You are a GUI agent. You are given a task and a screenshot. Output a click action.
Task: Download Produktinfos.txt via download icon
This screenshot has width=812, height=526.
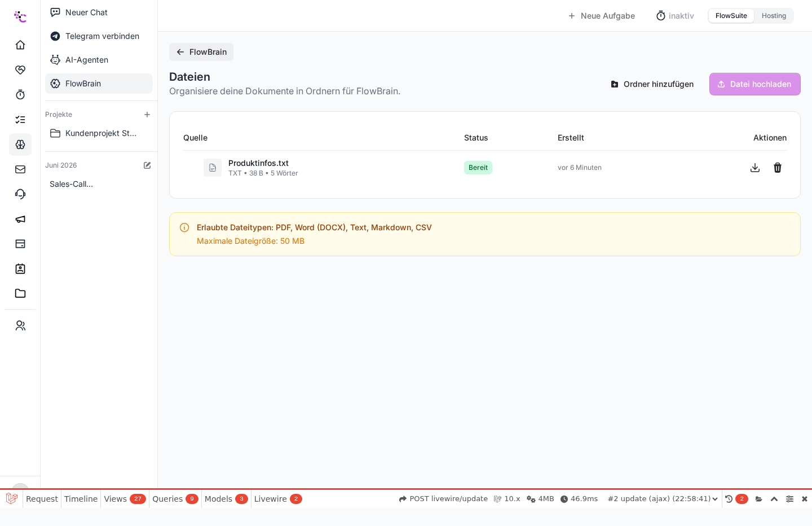pyautogui.click(x=755, y=168)
